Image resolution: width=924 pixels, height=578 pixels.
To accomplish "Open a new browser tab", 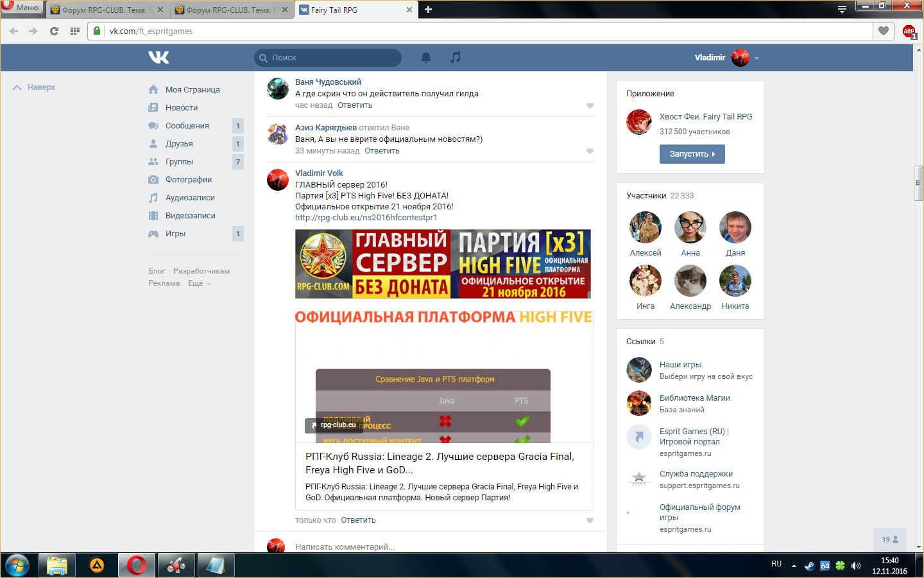I will 428,10.
